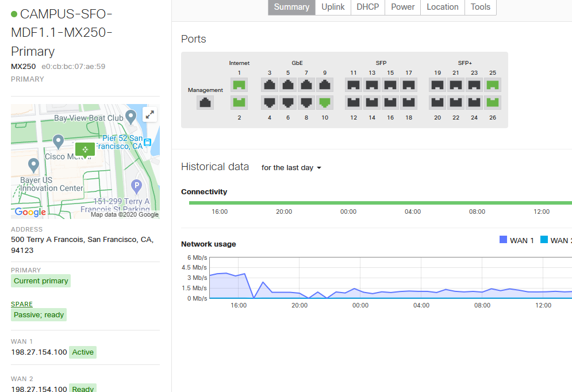
Task: Open the 'for the last day' dropdown
Action: coord(291,168)
